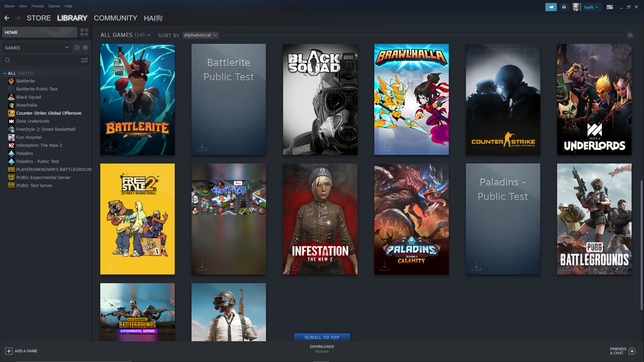Viewport: 644px width, 362px height.
Task: Select the FreeStyle 2 cover art
Action: pos(137,219)
